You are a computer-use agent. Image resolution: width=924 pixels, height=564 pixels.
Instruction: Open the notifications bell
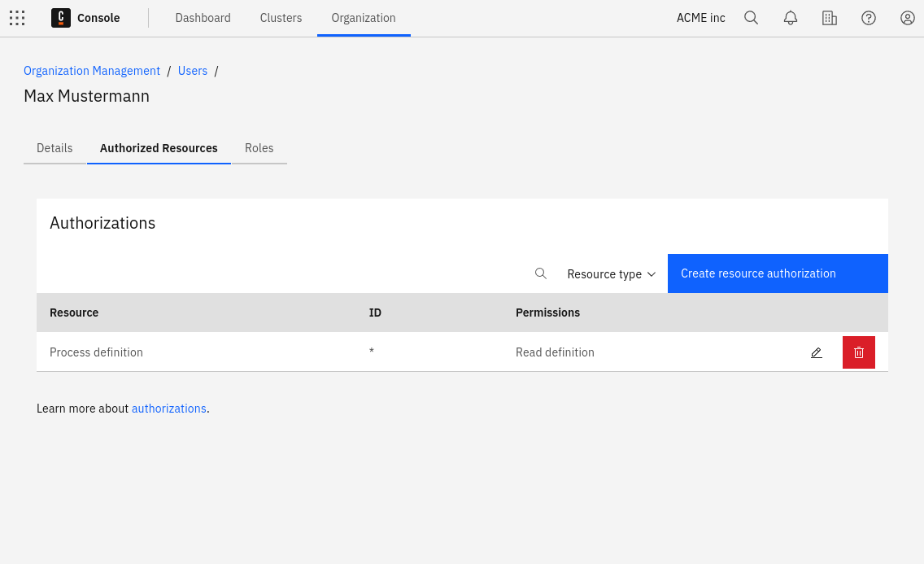pos(790,18)
